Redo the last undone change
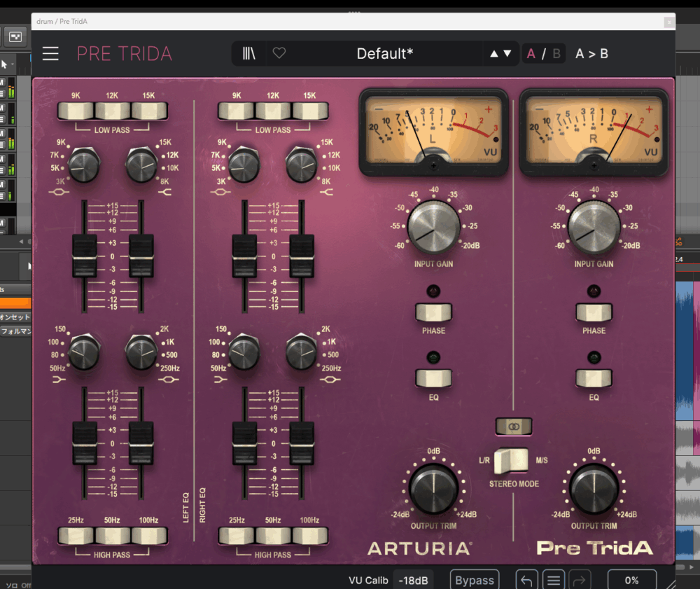This screenshot has height=589, width=700. point(580,580)
